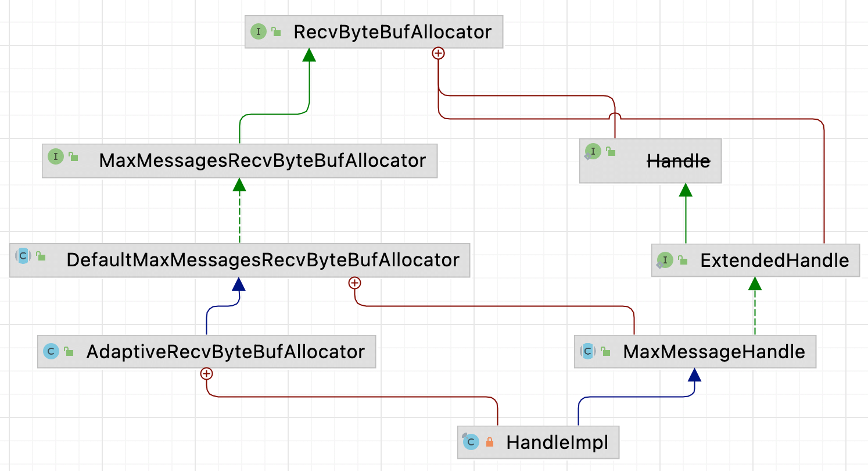Click the class icon on AdaptiveRecvByteBufAllocator node
Image resolution: width=868 pixels, height=471 pixels.
tap(51, 351)
